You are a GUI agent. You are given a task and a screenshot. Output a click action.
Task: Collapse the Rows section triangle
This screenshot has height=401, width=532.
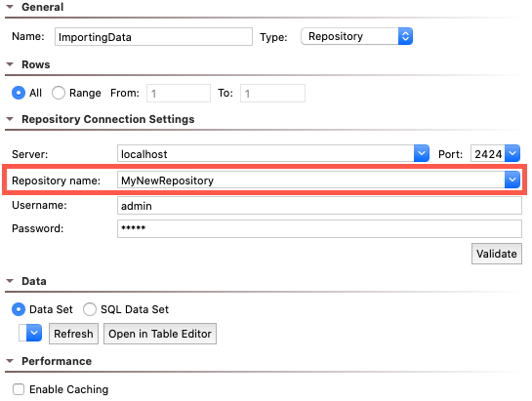pos(10,64)
